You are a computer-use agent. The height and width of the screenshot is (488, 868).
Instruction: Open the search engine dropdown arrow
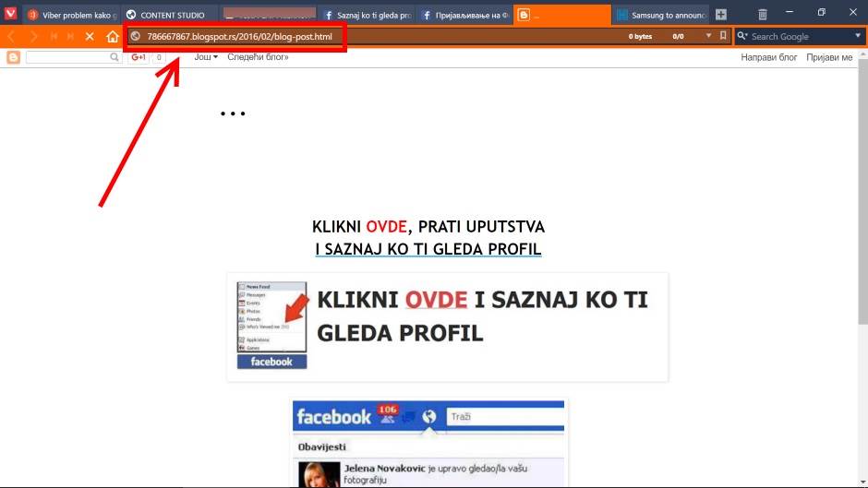(858, 36)
